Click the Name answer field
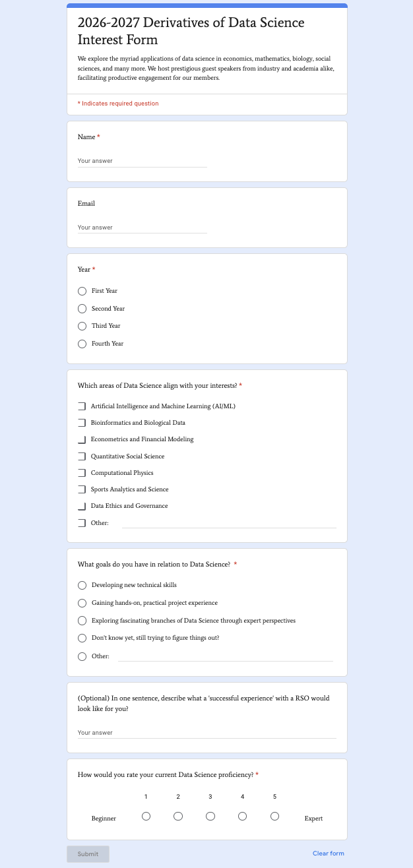 tap(143, 161)
